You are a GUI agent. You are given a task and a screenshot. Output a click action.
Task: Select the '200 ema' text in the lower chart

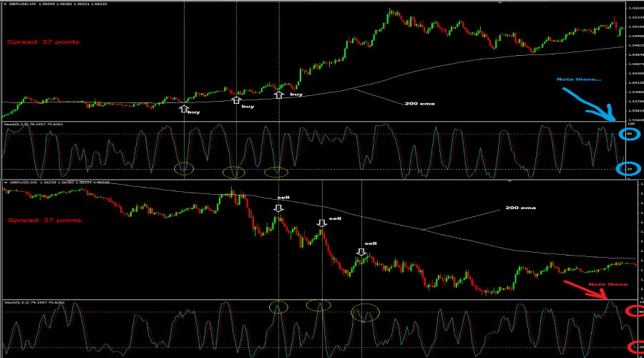[520, 208]
